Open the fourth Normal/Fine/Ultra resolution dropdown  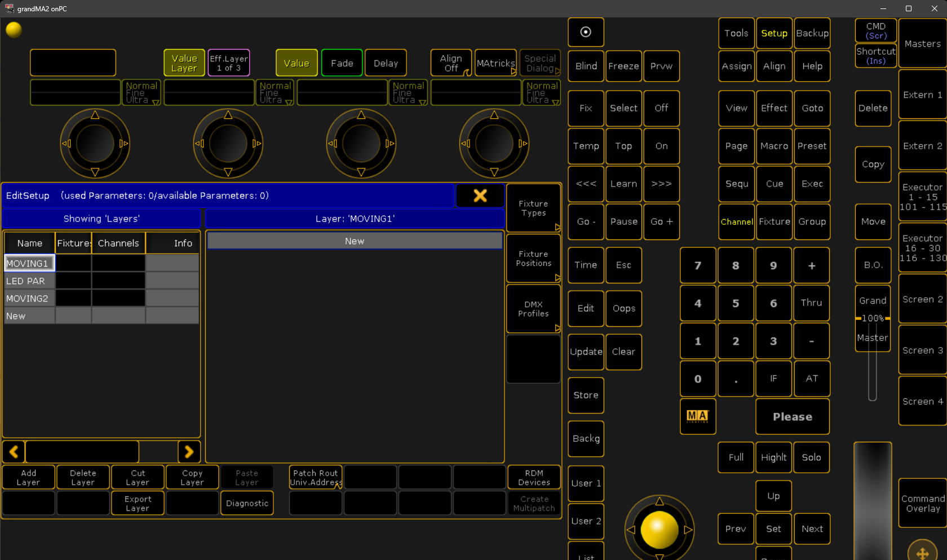click(x=542, y=92)
